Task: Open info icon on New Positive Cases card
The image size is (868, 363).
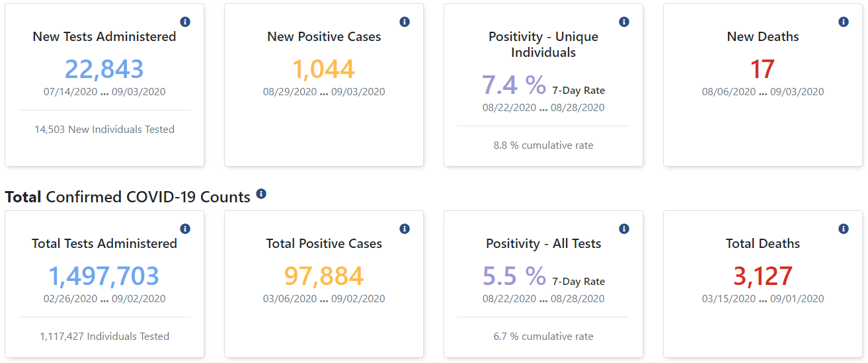Action: pyautogui.click(x=405, y=22)
